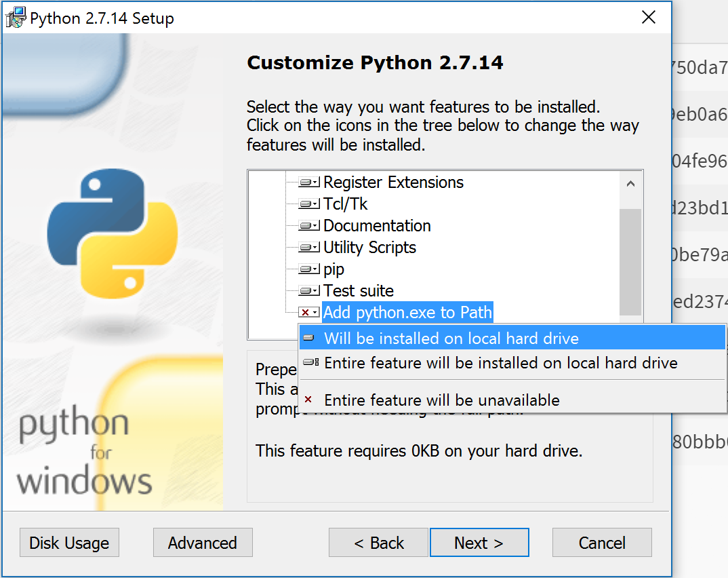Select the Register Extensions tree label
Screen dimensions: 728x578
pyautogui.click(x=393, y=182)
